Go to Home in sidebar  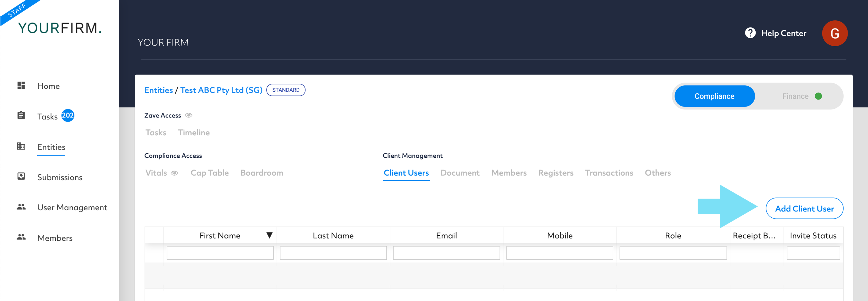coord(49,86)
